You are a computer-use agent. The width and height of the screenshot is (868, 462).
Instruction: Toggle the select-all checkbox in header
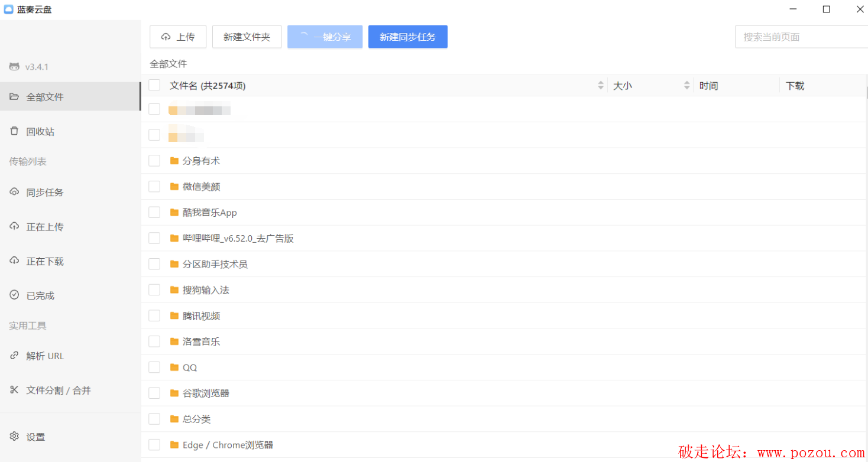click(x=154, y=85)
